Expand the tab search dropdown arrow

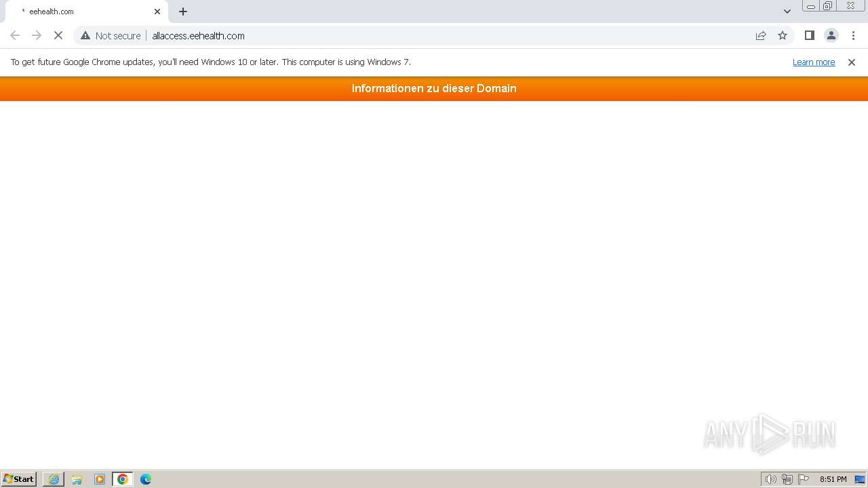[x=787, y=12]
